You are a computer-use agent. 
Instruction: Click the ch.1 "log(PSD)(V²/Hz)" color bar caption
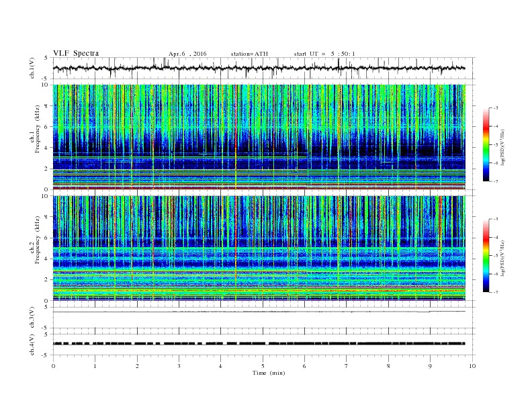(x=503, y=147)
